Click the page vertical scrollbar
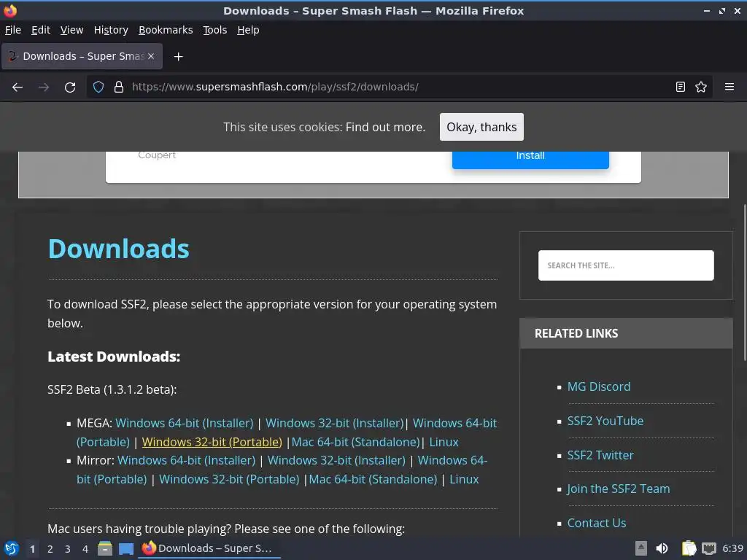The width and height of the screenshot is (747, 560). (x=744, y=283)
